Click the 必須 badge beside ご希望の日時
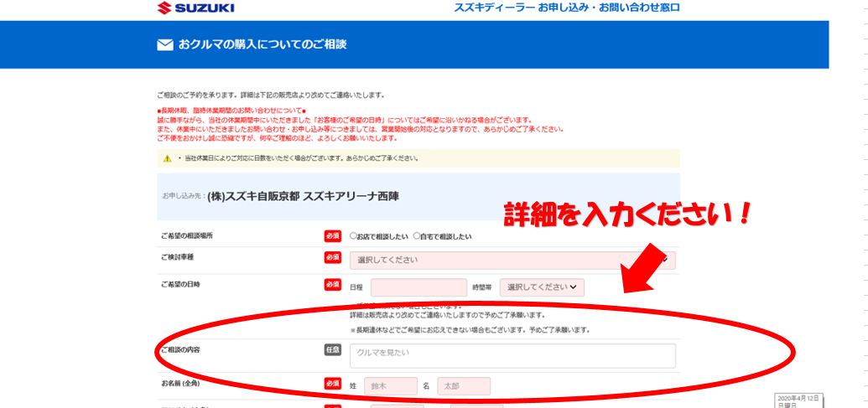Viewport: 868px width, 408px height. click(x=332, y=285)
